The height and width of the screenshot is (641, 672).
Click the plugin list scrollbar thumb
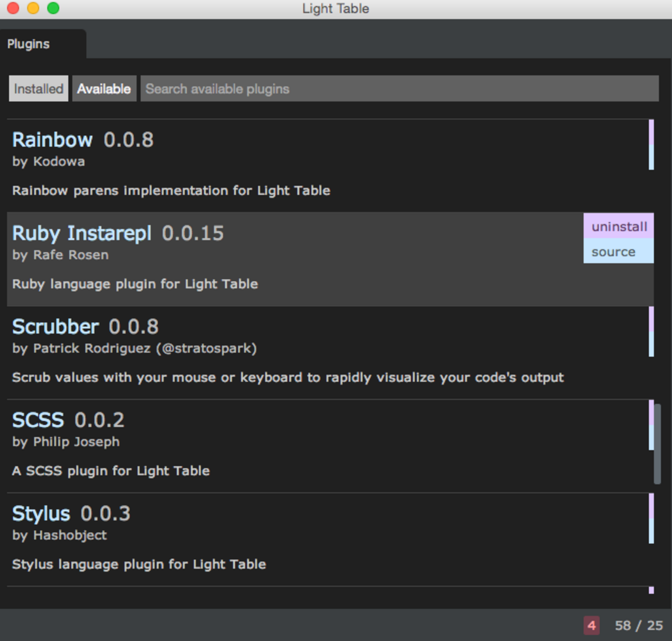[x=658, y=444]
